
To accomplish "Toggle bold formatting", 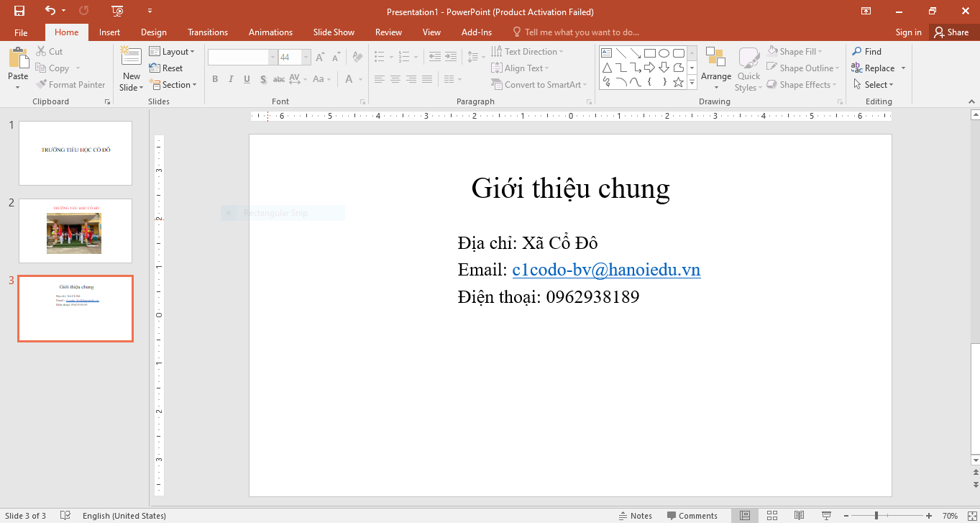I will tap(215, 79).
